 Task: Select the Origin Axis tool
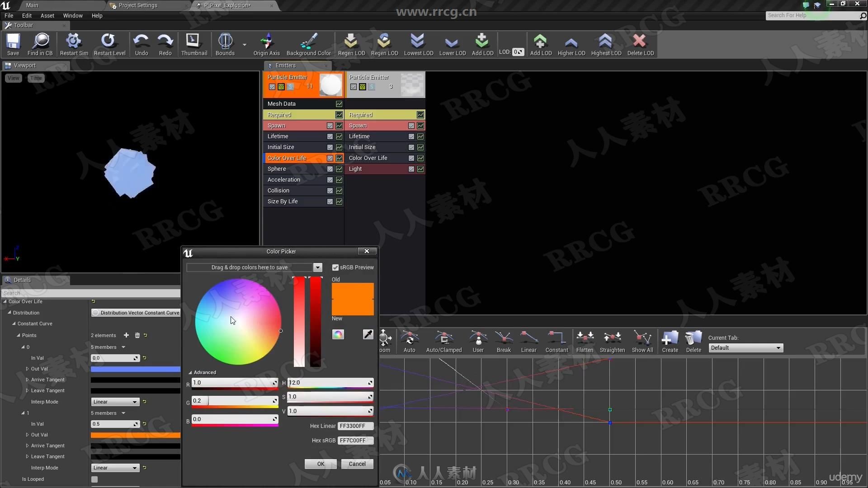[266, 44]
